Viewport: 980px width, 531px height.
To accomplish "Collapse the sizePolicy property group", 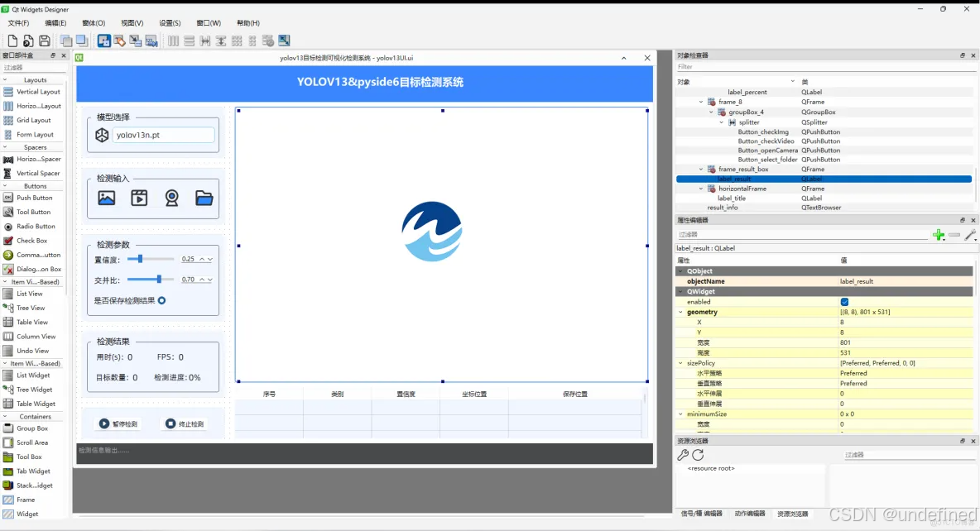I will [x=680, y=363].
